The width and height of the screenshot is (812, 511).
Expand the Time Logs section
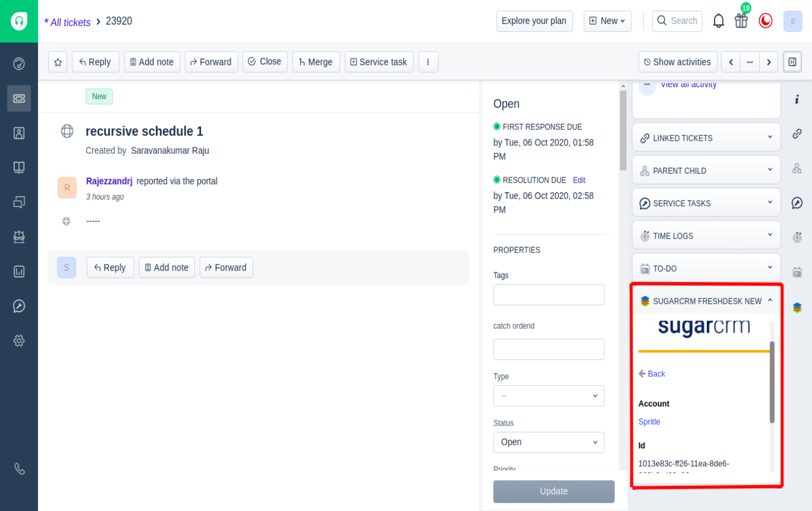[706, 235]
